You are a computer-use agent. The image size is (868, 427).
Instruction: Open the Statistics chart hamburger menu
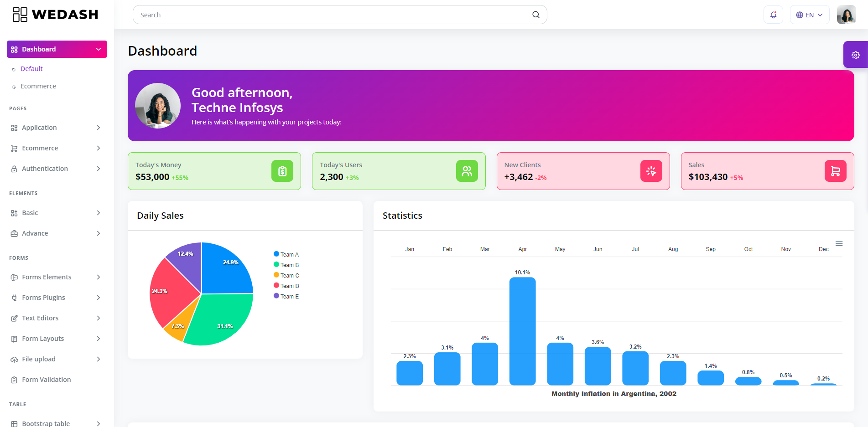[839, 244]
